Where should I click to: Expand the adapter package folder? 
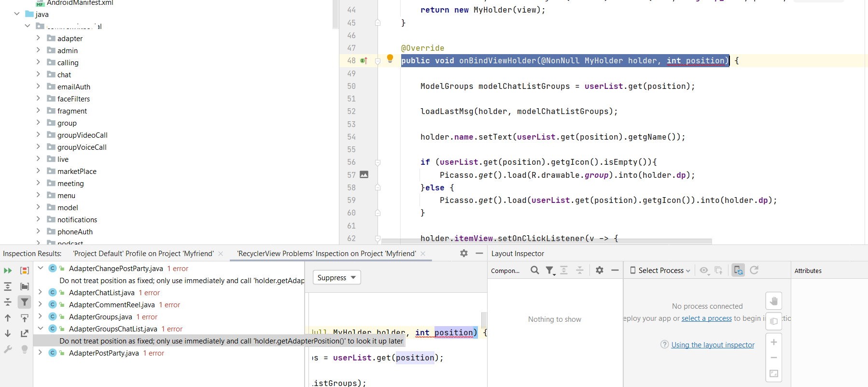click(x=38, y=38)
